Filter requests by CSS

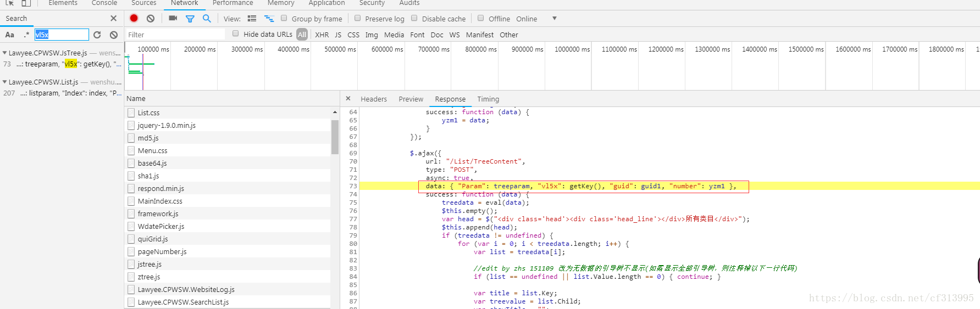pos(353,35)
